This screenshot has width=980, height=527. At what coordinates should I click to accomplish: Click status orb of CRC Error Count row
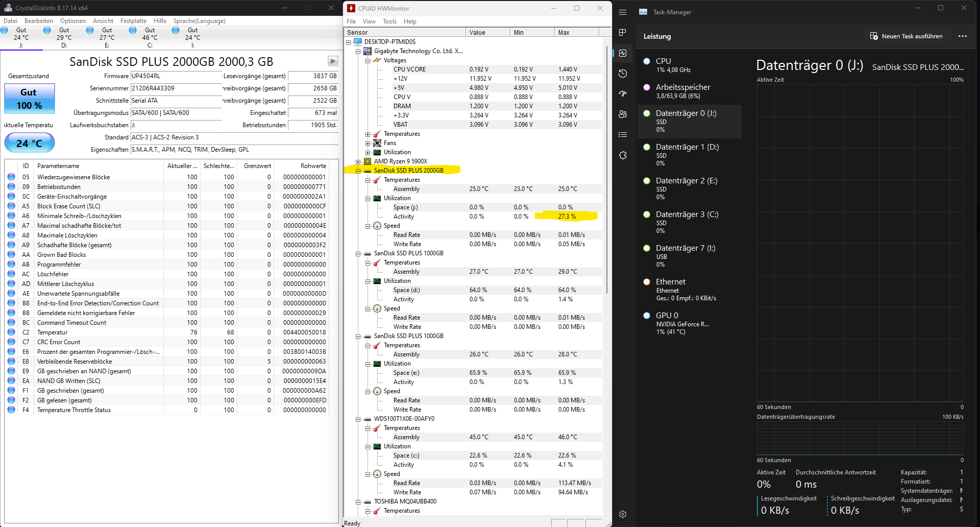tap(11, 342)
